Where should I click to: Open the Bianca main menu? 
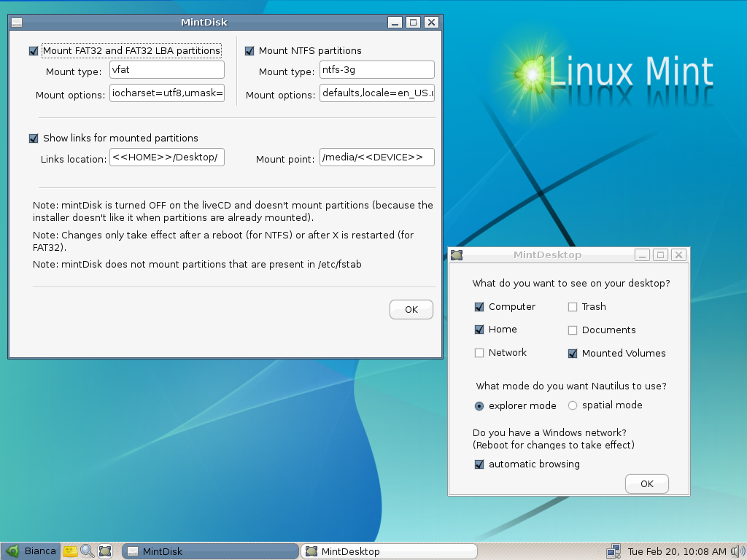(x=31, y=551)
